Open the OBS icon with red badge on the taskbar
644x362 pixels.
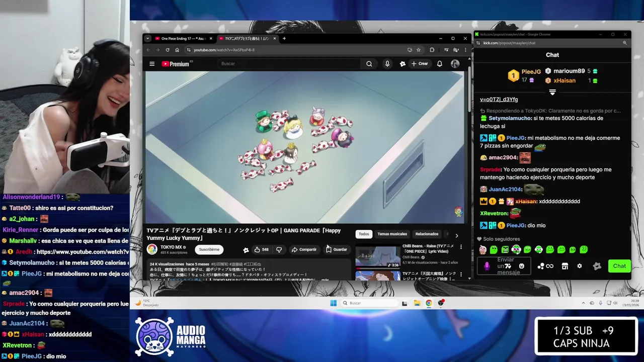441,303
